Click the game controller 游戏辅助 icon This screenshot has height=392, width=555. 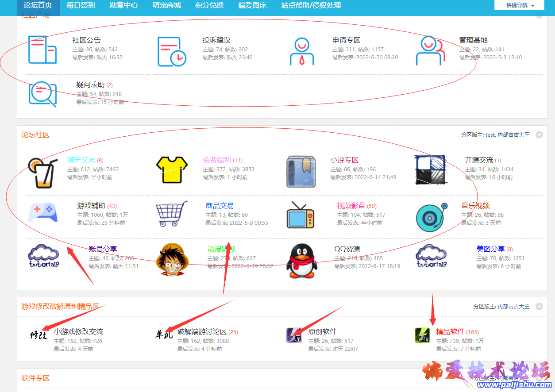point(42,213)
